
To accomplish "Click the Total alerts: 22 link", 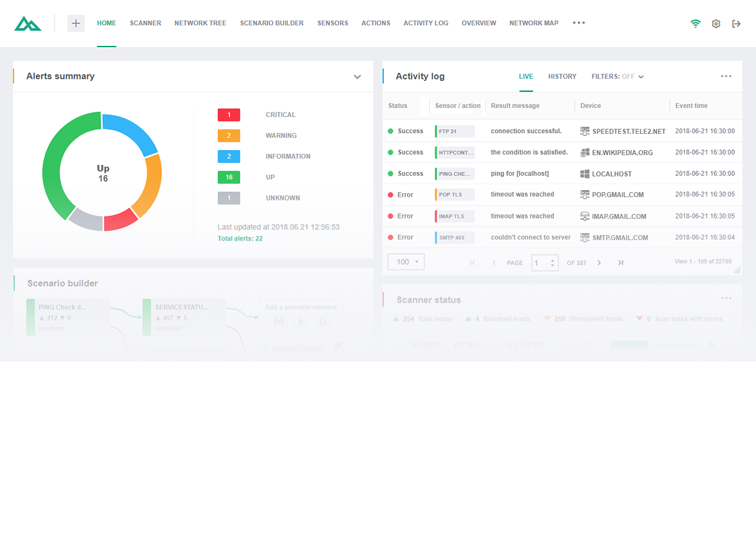I will (240, 239).
